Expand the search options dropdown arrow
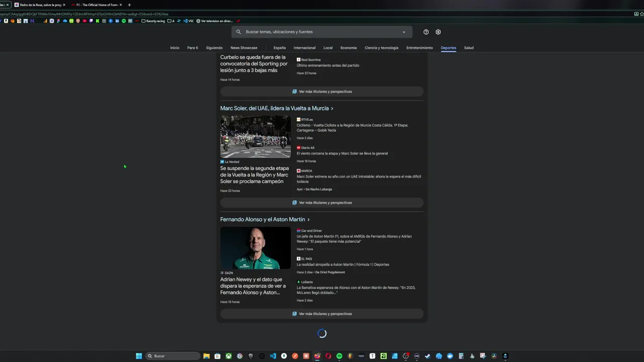This screenshot has height=362, width=644. click(404, 32)
